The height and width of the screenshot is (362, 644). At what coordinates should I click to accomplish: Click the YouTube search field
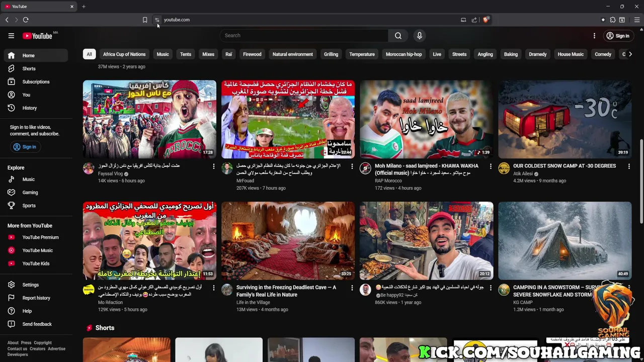pyautogui.click(x=304, y=36)
